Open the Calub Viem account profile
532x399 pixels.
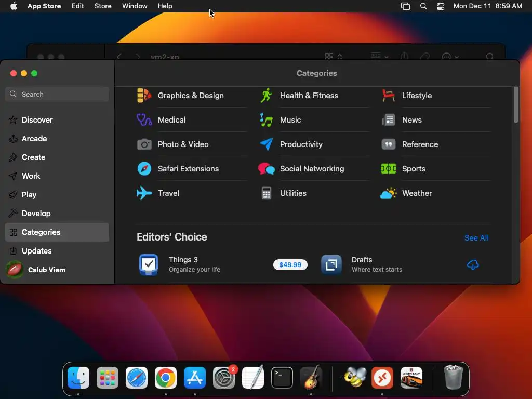36,270
